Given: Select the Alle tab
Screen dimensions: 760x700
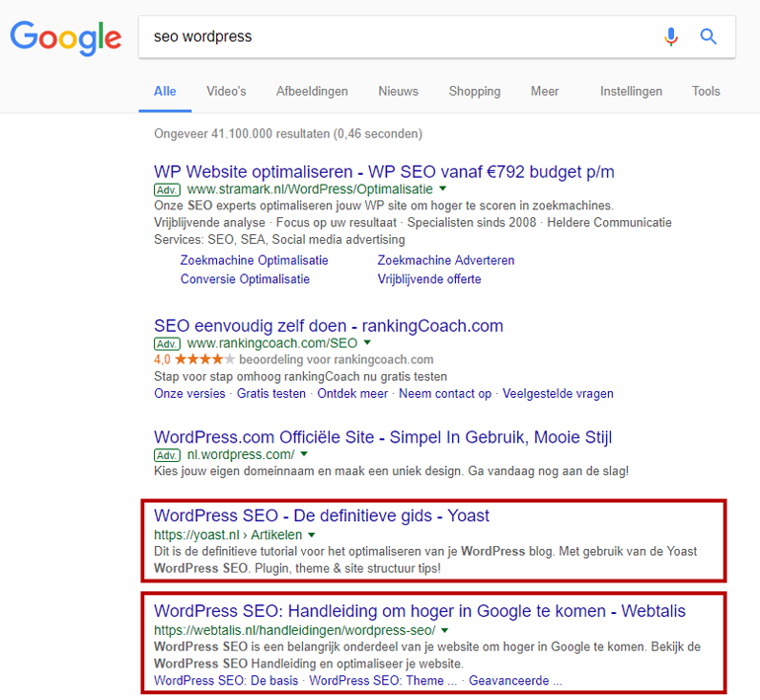Looking at the screenshot, I should click(165, 91).
